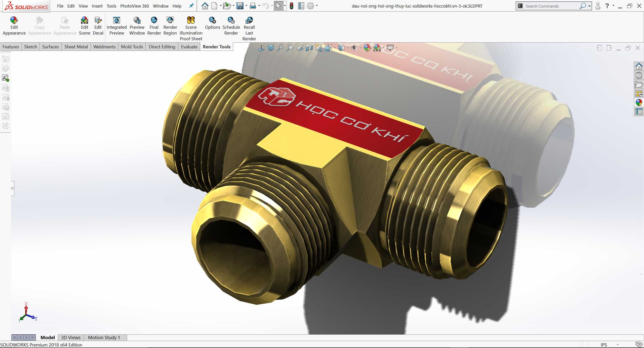Save the current part
The width and height of the screenshot is (644, 348).
point(240,6)
